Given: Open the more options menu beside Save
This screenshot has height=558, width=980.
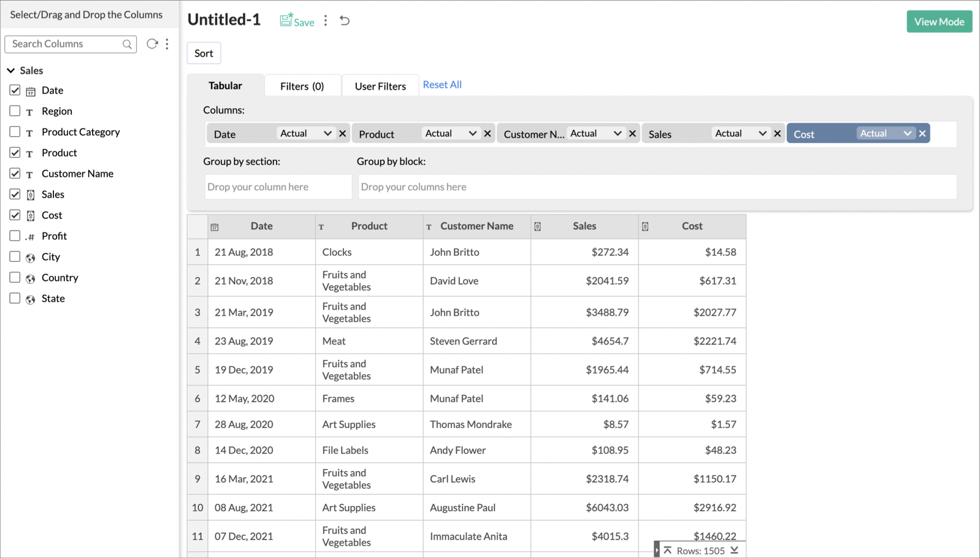Looking at the screenshot, I should tap(326, 21).
